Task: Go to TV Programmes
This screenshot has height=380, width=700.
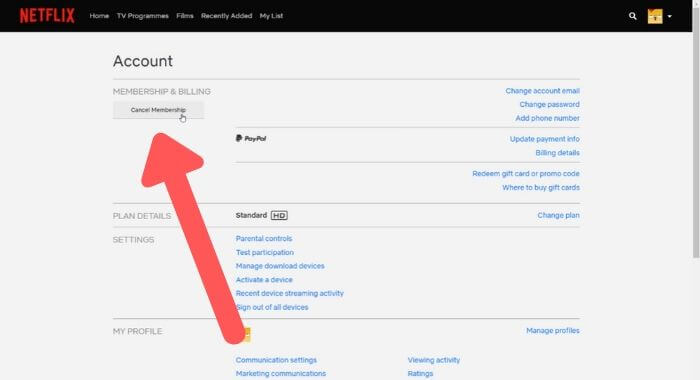Action: (x=143, y=16)
